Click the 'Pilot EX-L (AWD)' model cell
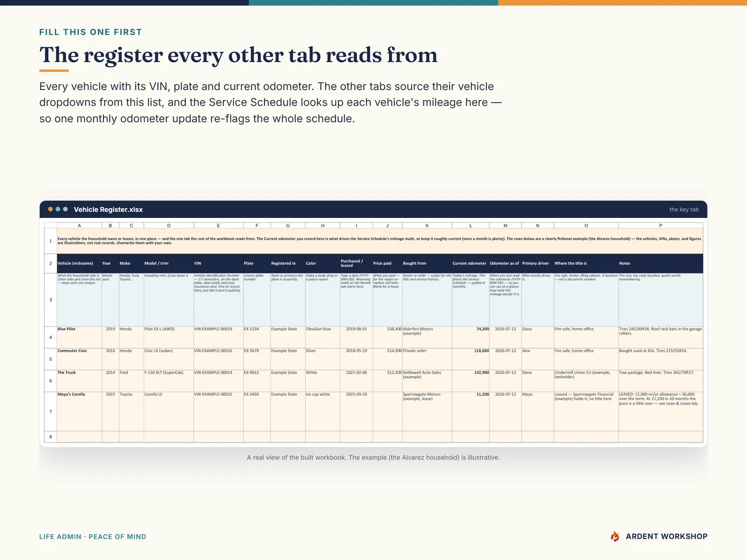747x560 pixels. 169,337
